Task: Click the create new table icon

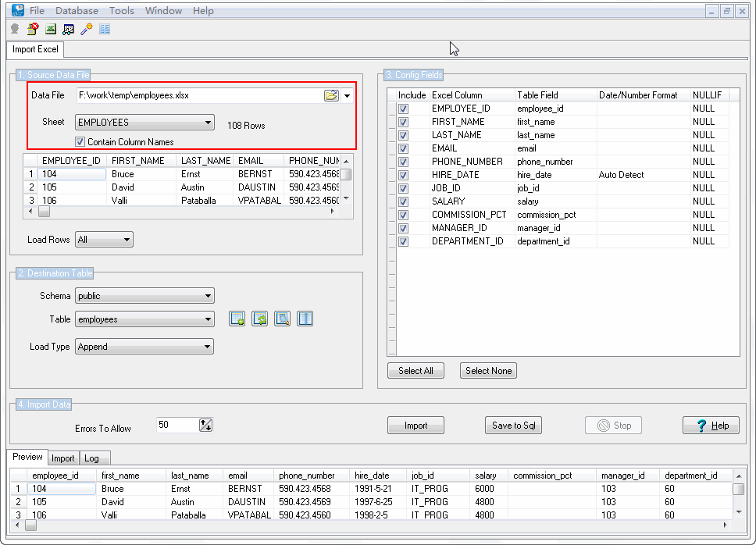Action: [237, 319]
